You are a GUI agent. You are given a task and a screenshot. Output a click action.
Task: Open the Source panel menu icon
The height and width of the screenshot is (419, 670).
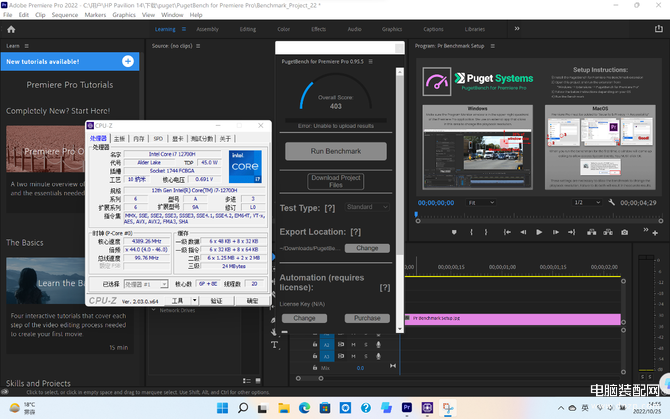[x=198, y=46]
